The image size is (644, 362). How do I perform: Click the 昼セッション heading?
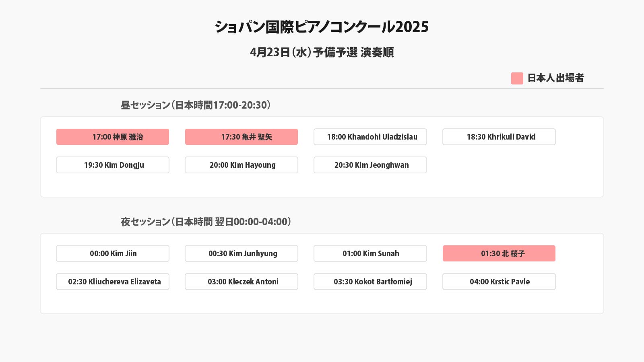point(196,105)
